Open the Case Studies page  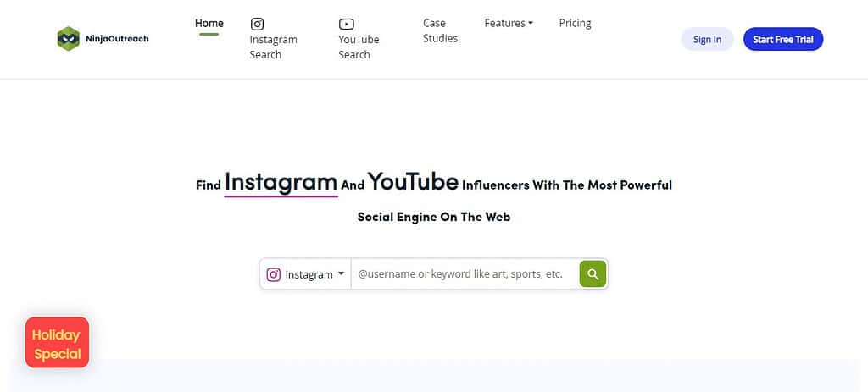pyautogui.click(x=440, y=30)
